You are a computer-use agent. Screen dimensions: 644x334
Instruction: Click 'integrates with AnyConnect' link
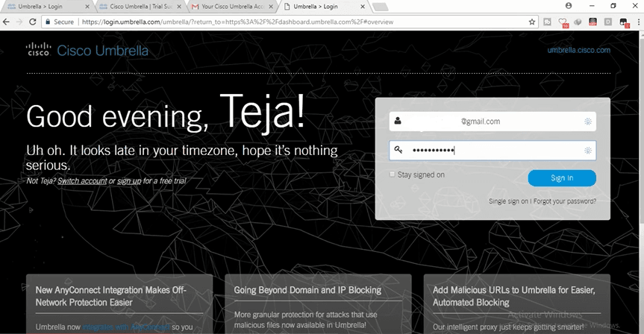point(125,327)
